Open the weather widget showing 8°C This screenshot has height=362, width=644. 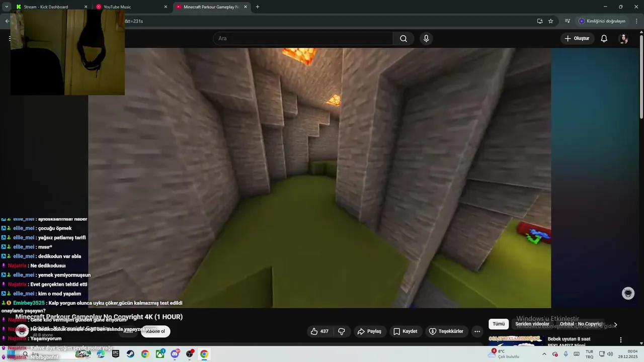504,354
